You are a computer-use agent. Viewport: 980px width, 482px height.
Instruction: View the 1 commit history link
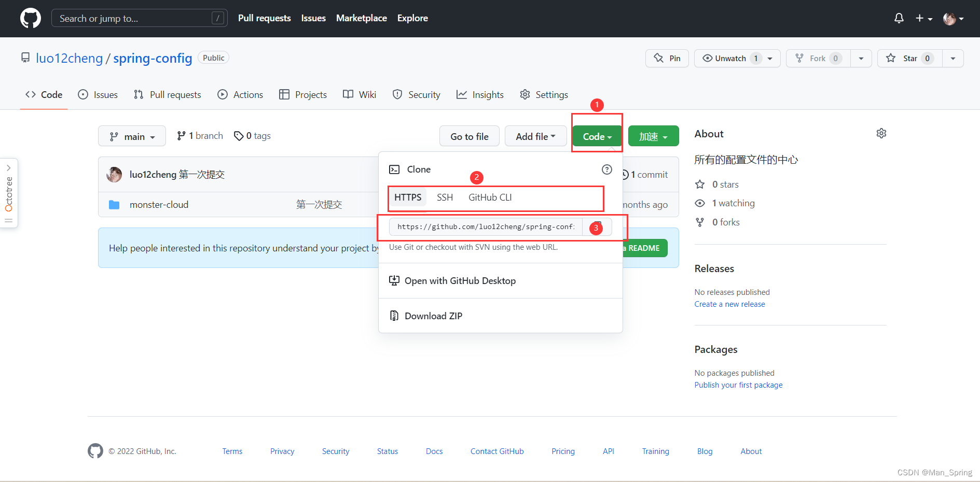click(644, 175)
